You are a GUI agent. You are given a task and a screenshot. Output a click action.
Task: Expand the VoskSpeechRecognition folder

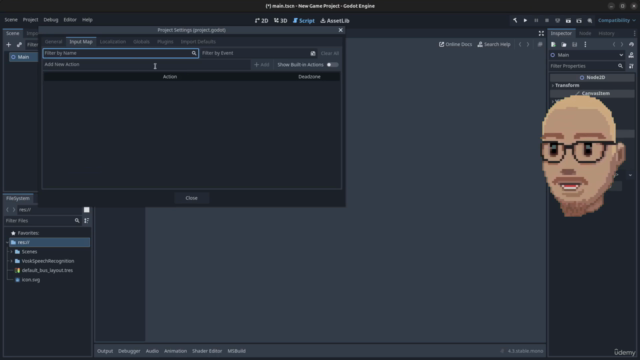pyautogui.click(x=11, y=261)
